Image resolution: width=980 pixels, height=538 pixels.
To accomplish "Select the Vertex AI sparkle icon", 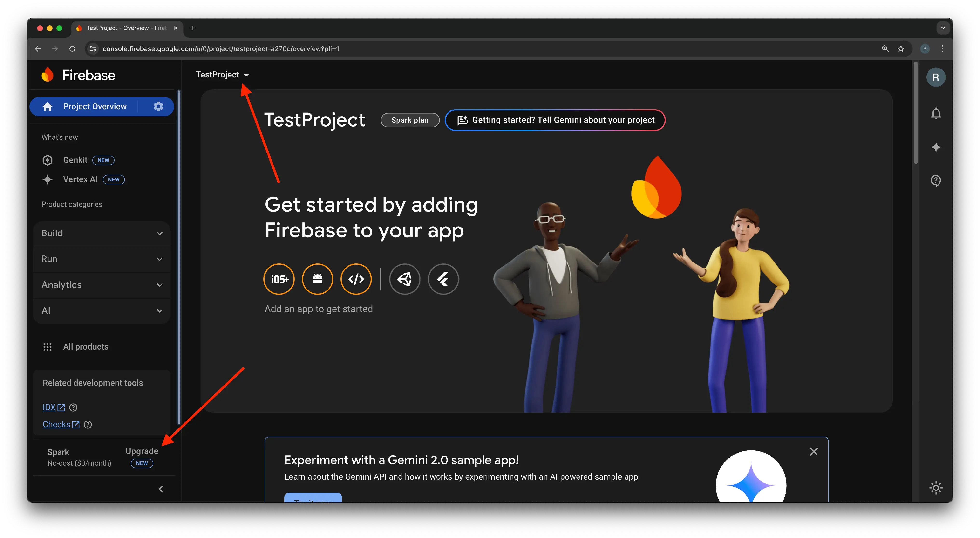I will (48, 179).
